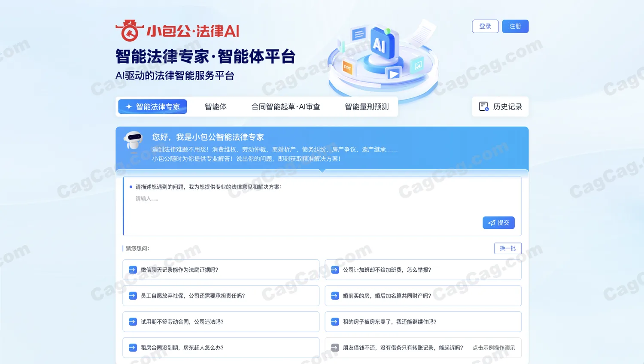Refresh suggestions with 换一批 button
Screen dimensions: 644x364
click(x=508, y=248)
